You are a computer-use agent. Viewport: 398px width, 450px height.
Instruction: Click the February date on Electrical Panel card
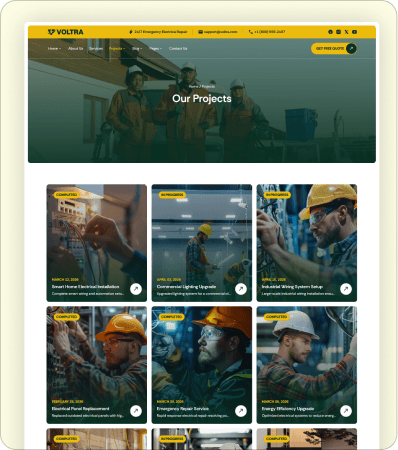[x=67, y=402]
